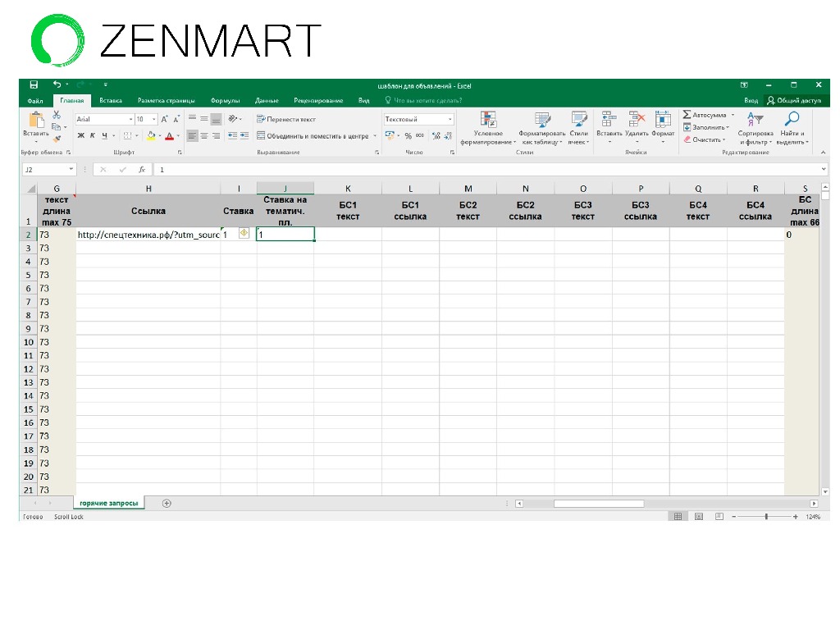Toggle bold (Ж) formatting
840x630 pixels.
coord(81,136)
